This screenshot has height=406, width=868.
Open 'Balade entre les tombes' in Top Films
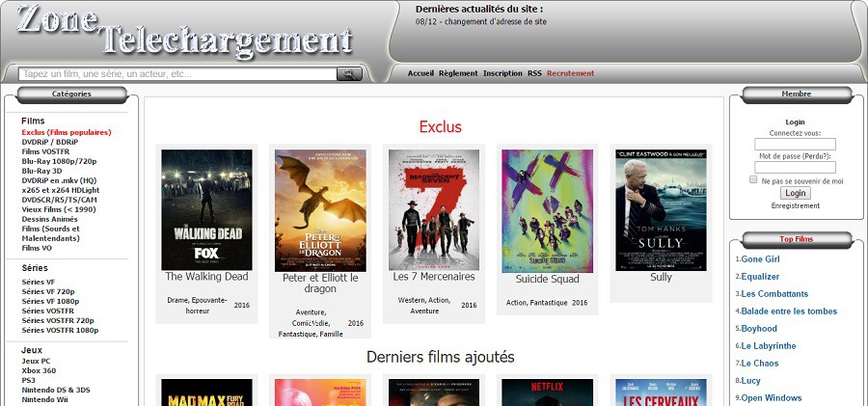[789, 311]
